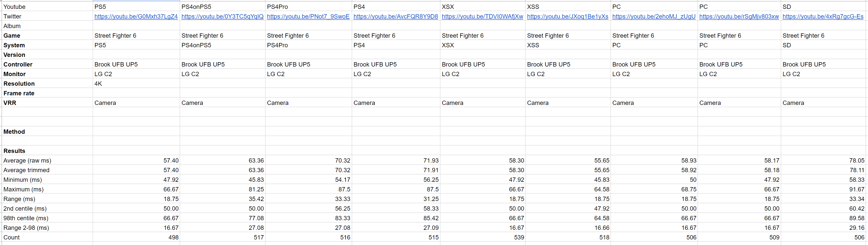This screenshot has height=245, width=868.
Task: Select the VRR row label cell
Action: (x=47, y=103)
